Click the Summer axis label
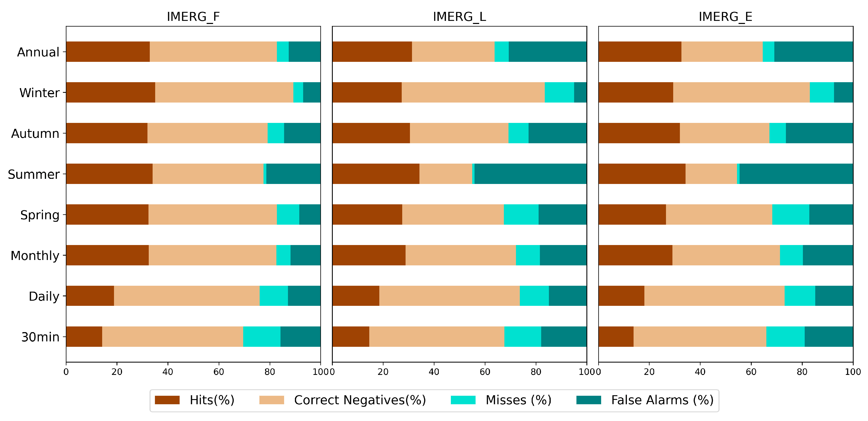 34,174
